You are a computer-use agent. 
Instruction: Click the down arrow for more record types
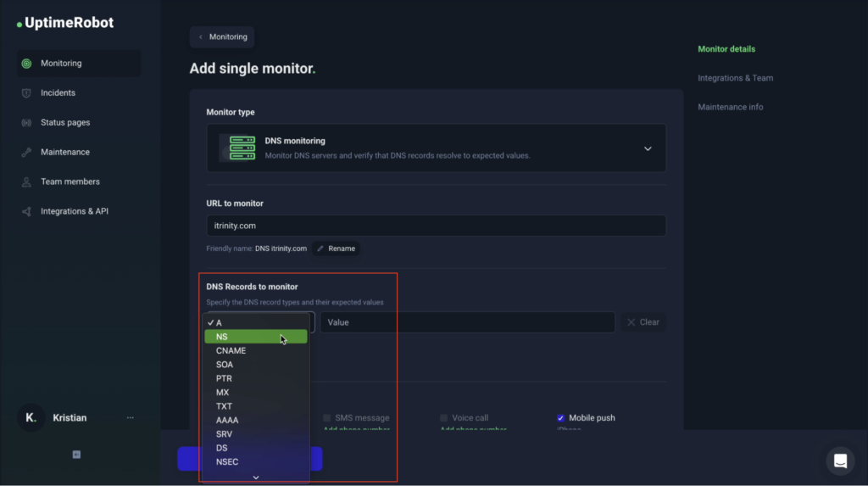(x=256, y=478)
